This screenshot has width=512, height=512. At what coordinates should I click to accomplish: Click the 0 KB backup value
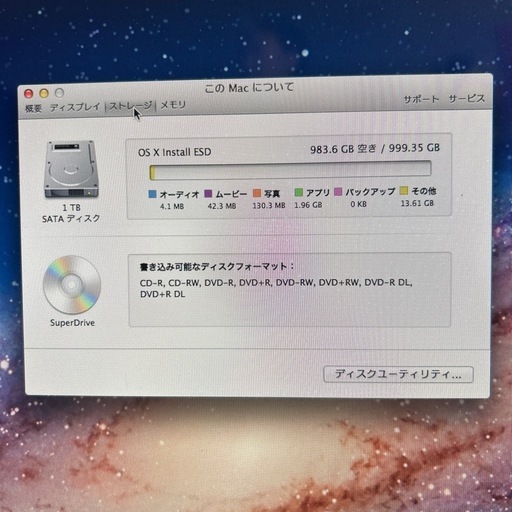pos(359,204)
